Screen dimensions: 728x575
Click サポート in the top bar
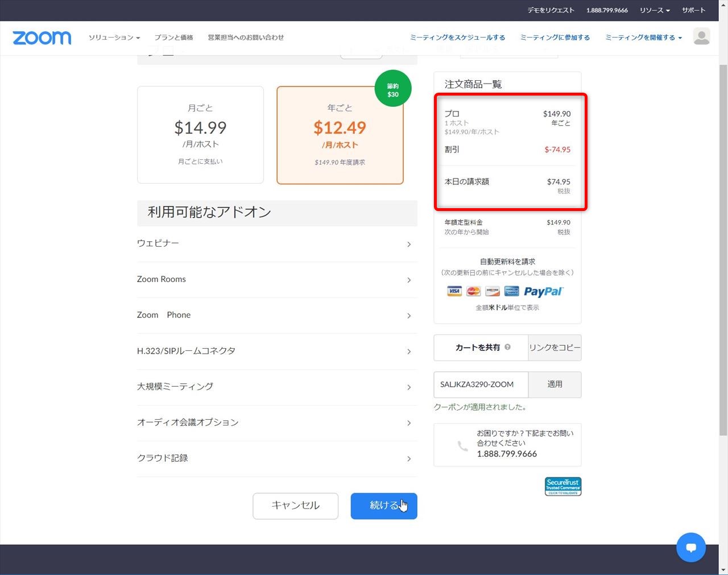click(693, 10)
